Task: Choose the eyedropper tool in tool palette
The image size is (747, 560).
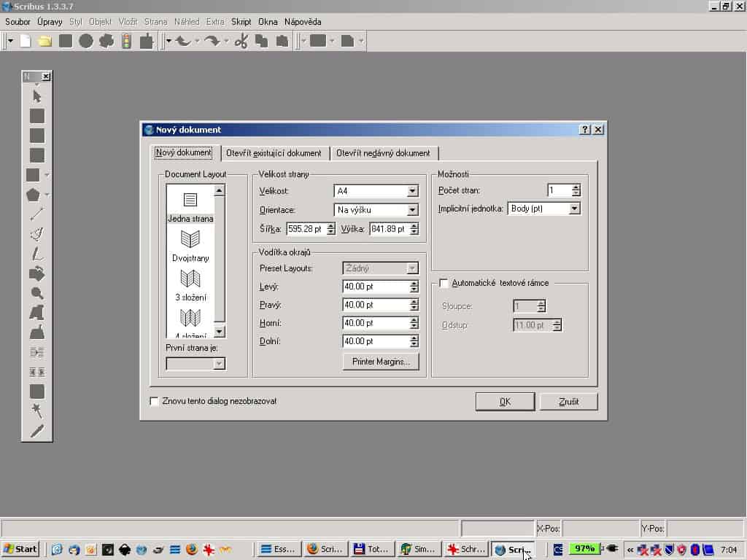Action: coord(36,430)
